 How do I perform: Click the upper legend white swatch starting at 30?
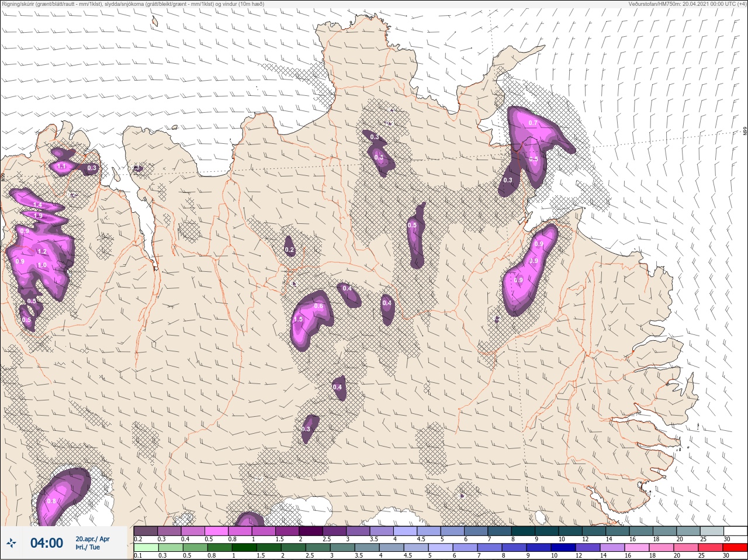pyautogui.click(x=735, y=531)
